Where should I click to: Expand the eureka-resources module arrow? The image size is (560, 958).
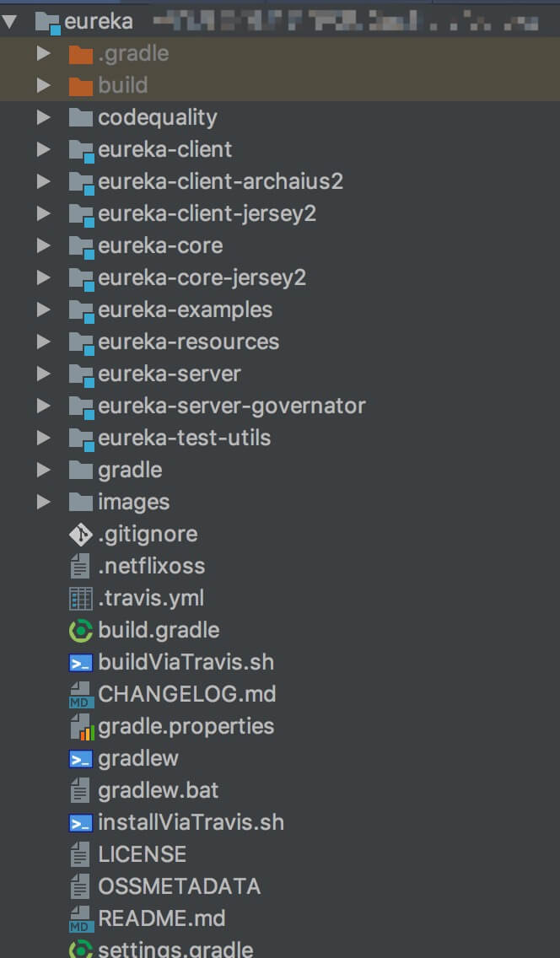tap(43, 342)
